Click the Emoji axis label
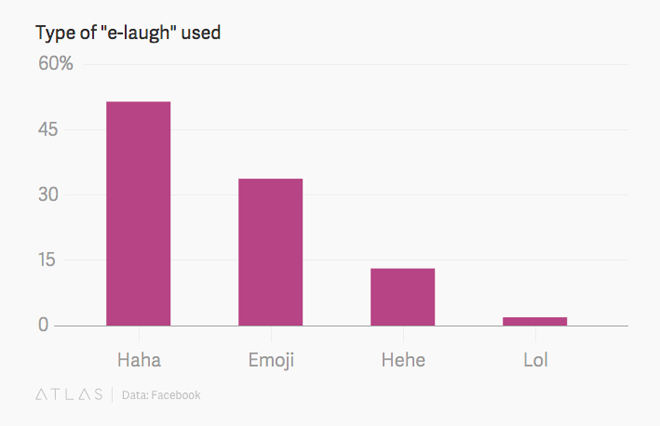Screen dimensions: 660x426 271,360
